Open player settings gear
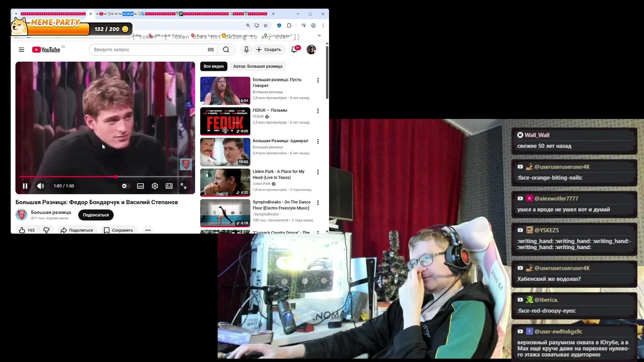The image size is (644, 362). [x=155, y=186]
